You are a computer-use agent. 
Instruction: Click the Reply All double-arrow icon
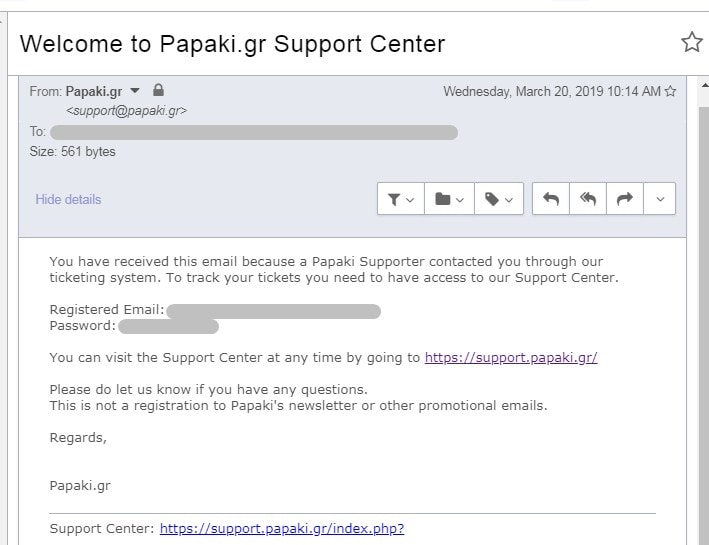[x=588, y=199]
